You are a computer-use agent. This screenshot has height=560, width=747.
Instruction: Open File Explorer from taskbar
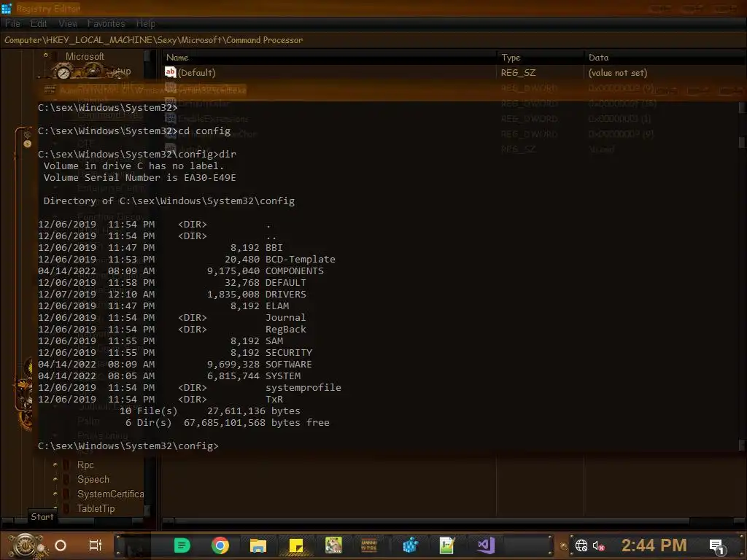coord(258,545)
